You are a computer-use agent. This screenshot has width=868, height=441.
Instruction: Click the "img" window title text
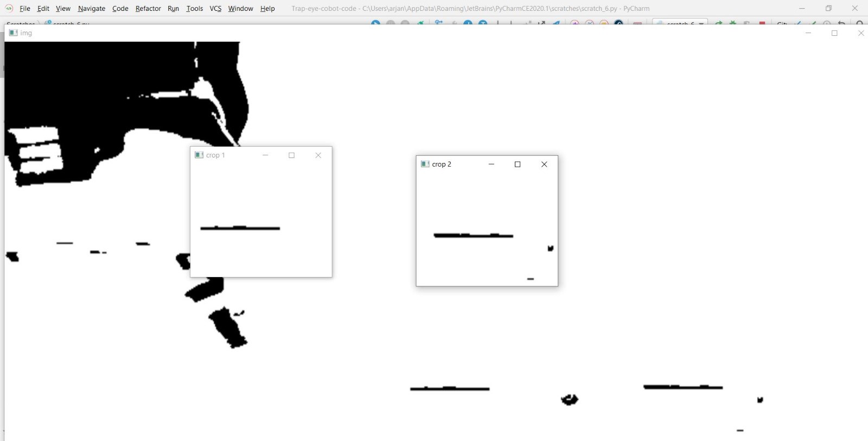point(26,33)
